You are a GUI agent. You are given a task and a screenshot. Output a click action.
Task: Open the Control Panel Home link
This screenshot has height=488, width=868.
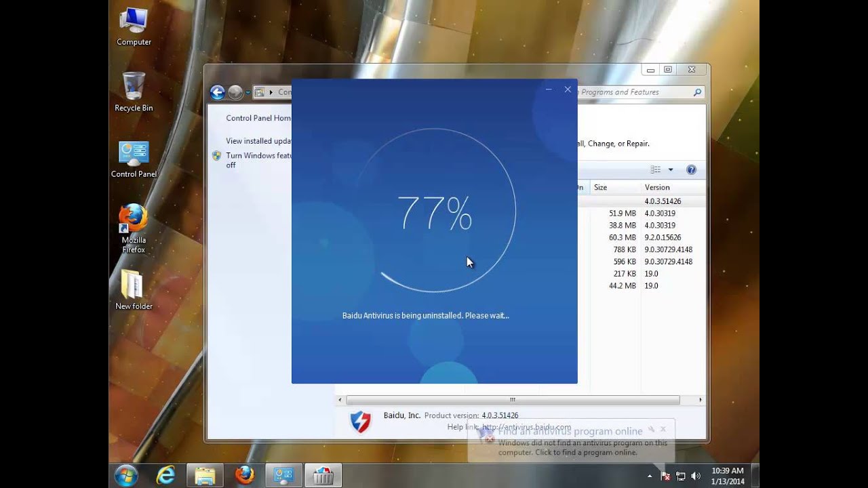258,118
